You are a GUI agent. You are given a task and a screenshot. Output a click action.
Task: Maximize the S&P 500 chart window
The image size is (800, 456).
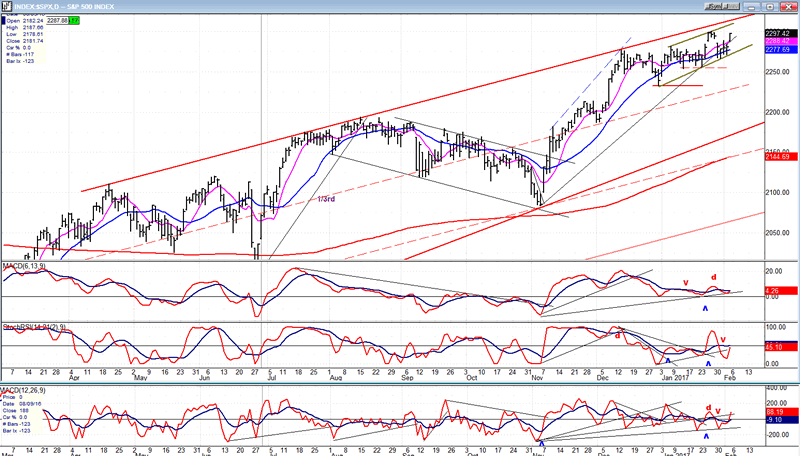coord(770,6)
